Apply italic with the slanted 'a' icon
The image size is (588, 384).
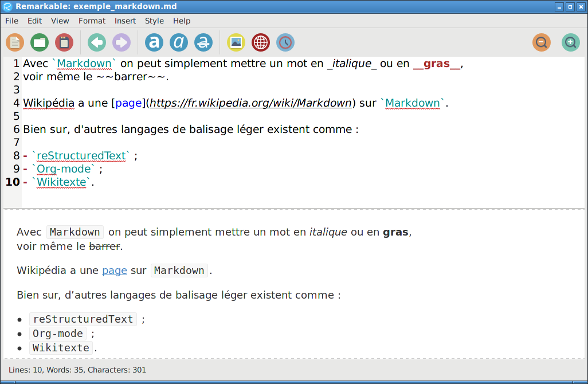179,42
